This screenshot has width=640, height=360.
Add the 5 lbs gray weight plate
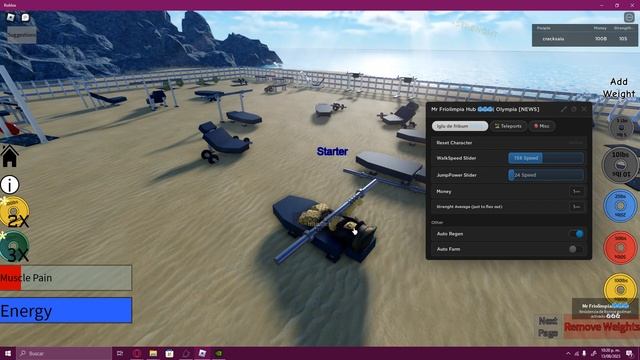point(622,128)
